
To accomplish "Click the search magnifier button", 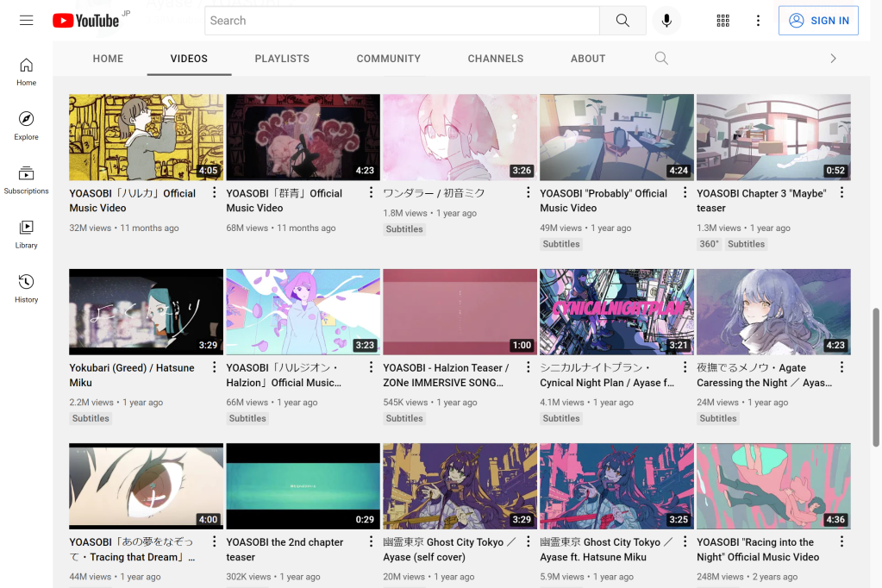I will [622, 21].
